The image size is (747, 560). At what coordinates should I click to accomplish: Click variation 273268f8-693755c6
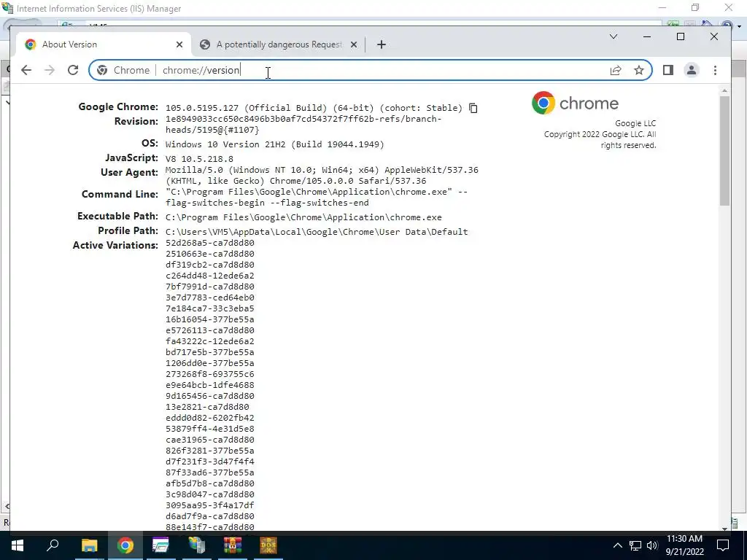209,374
